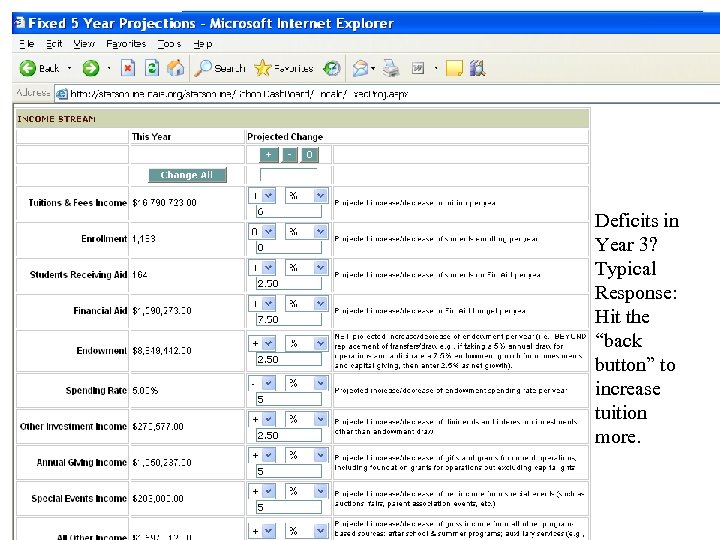Open Annual Giving Income sign dropdown

[262, 455]
